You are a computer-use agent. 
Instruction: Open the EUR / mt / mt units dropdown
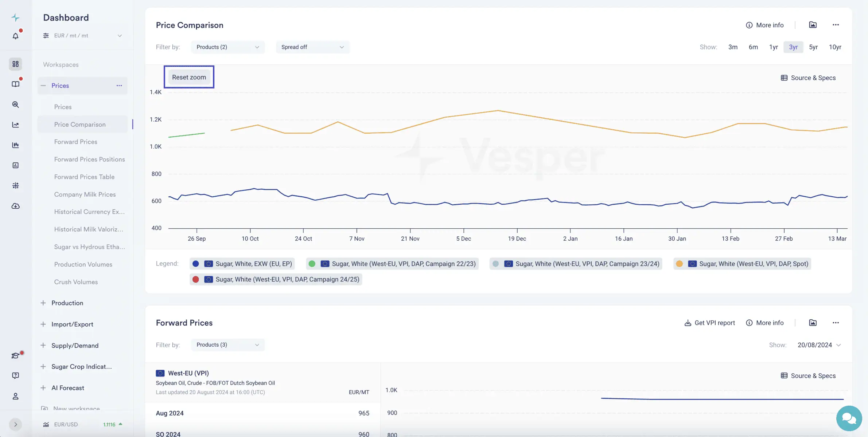click(82, 36)
